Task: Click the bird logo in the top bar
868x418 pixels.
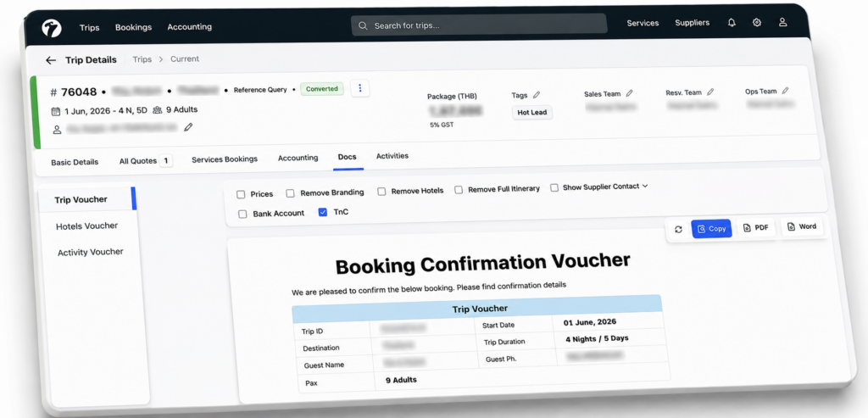Action: click(52, 28)
